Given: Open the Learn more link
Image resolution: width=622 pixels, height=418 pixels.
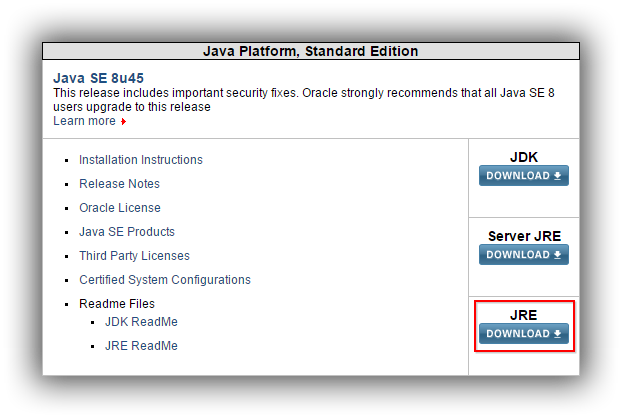Looking at the screenshot, I should [x=84, y=121].
